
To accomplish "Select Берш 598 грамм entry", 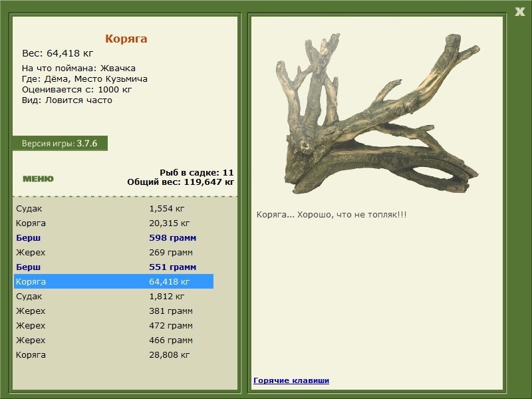I will 114,238.
